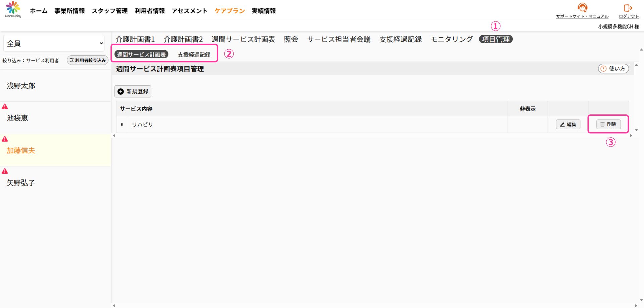This screenshot has height=308, width=644.
Task: Go to the アセスメント menu
Action: pyautogui.click(x=190, y=11)
